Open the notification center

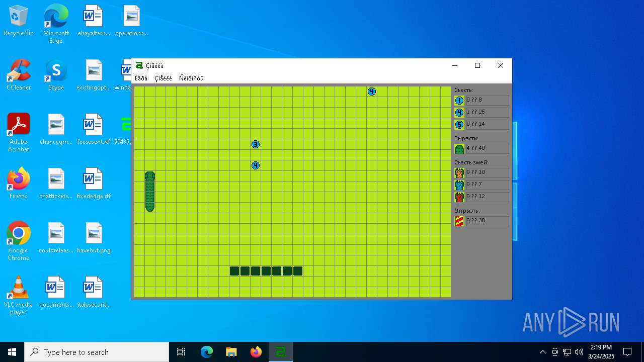627,352
